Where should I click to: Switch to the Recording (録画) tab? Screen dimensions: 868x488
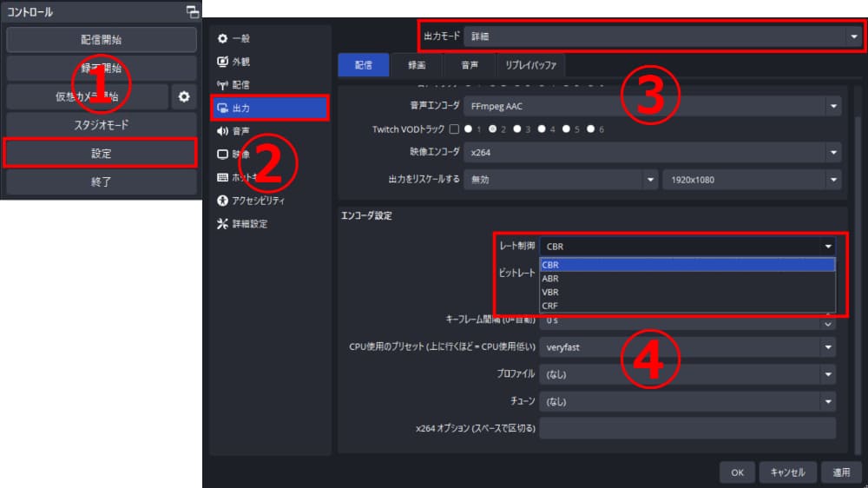pos(417,65)
